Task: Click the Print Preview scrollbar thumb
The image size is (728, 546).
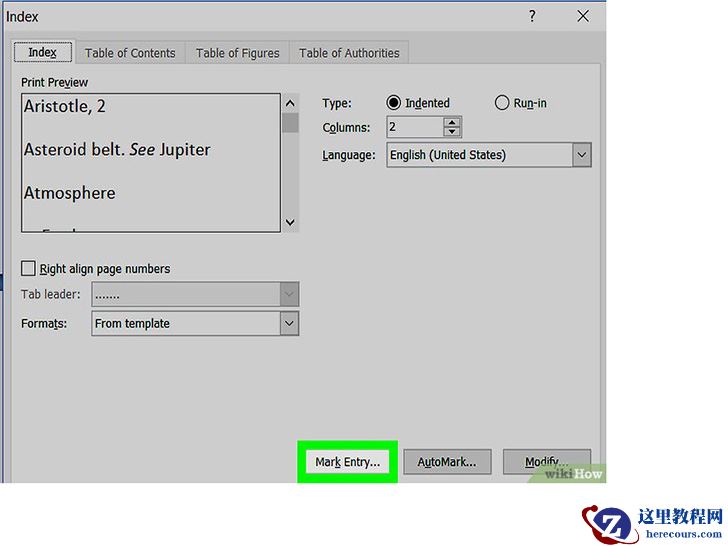Action: point(290,123)
